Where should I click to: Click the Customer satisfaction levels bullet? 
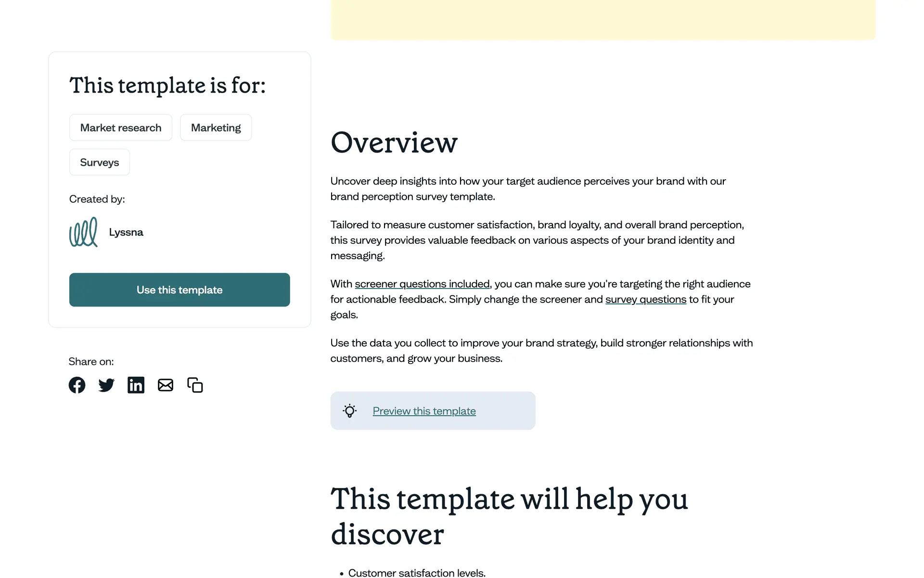pos(417,573)
